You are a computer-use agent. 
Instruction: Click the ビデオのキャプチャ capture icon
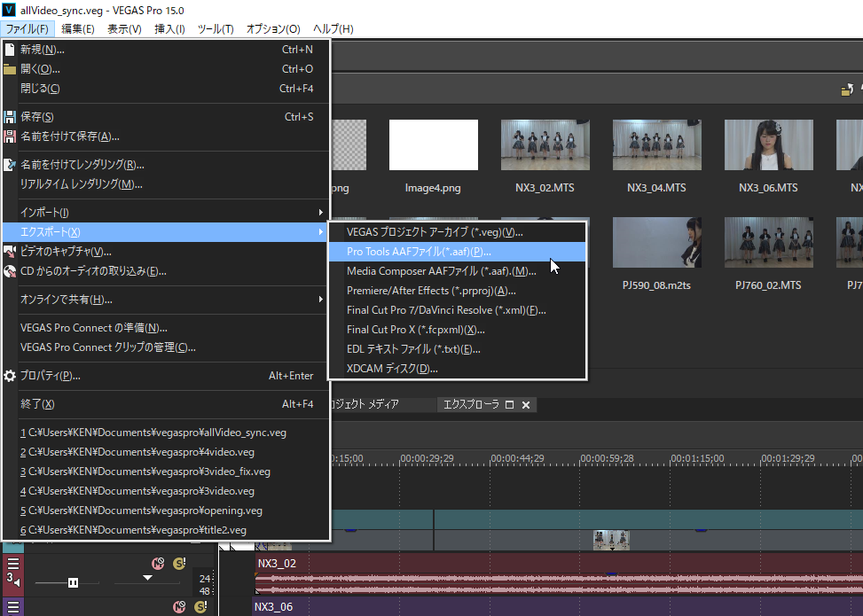10,252
